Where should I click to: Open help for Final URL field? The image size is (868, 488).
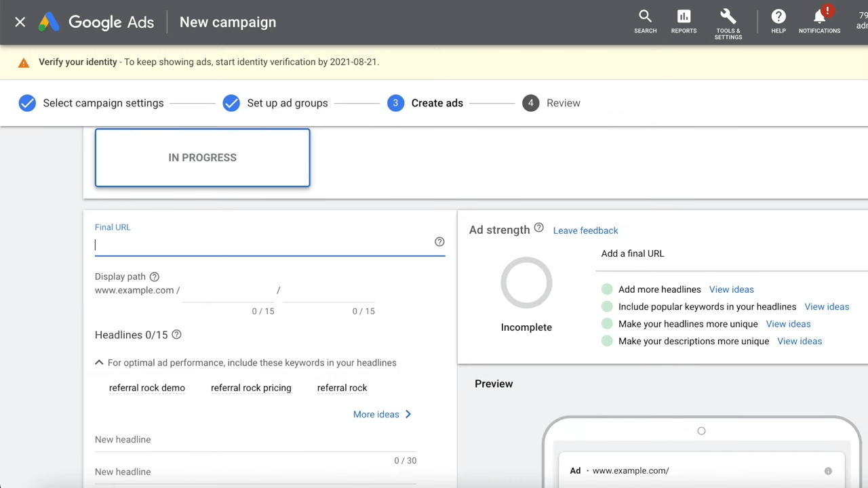pyautogui.click(x=439, y=242)
